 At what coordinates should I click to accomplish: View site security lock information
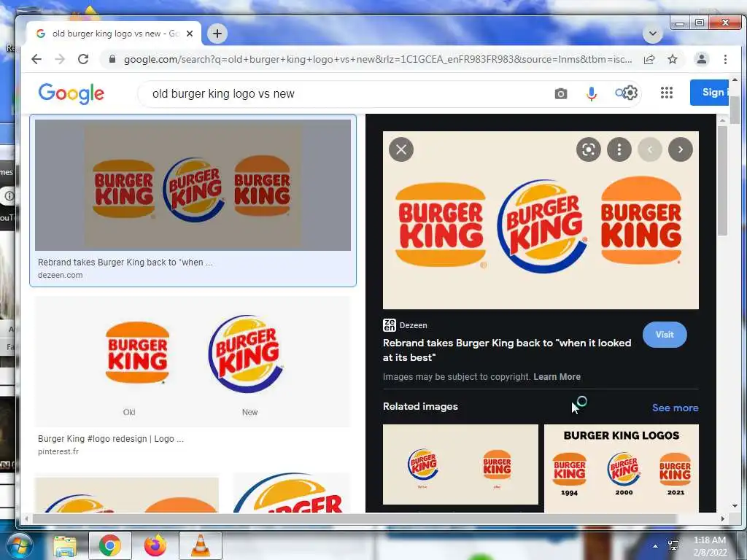pyautogui.click(x=112, y=59)
